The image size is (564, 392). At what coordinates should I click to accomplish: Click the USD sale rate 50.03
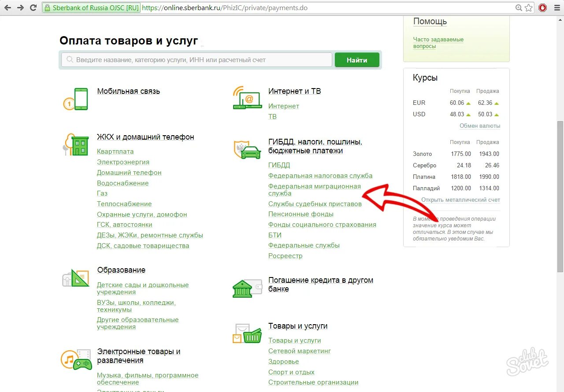(x=485, y=114)
